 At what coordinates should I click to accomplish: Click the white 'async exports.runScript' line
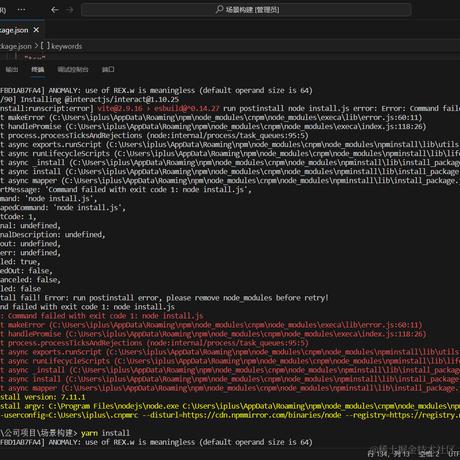click(229, 144)
